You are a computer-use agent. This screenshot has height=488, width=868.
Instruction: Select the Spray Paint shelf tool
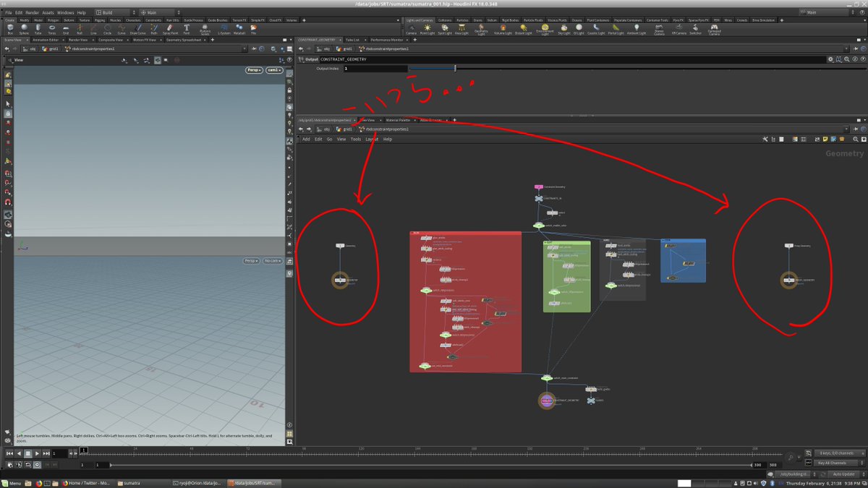click(x=168, y=30)
